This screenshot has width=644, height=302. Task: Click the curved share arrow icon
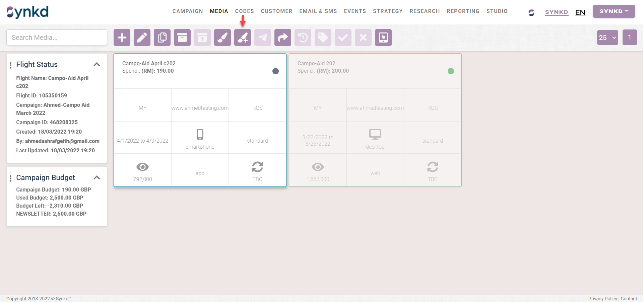(x=283, y=37)
